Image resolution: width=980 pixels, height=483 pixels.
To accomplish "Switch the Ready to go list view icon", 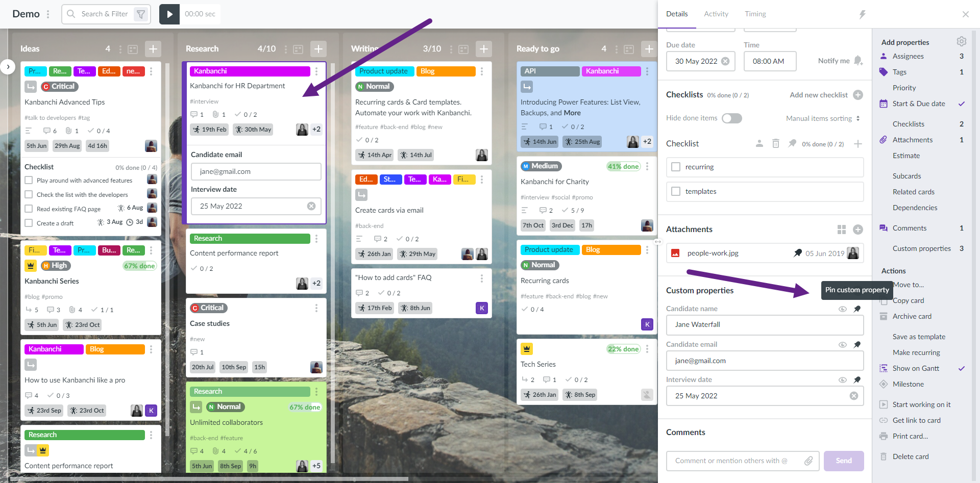I will point(629,49).
